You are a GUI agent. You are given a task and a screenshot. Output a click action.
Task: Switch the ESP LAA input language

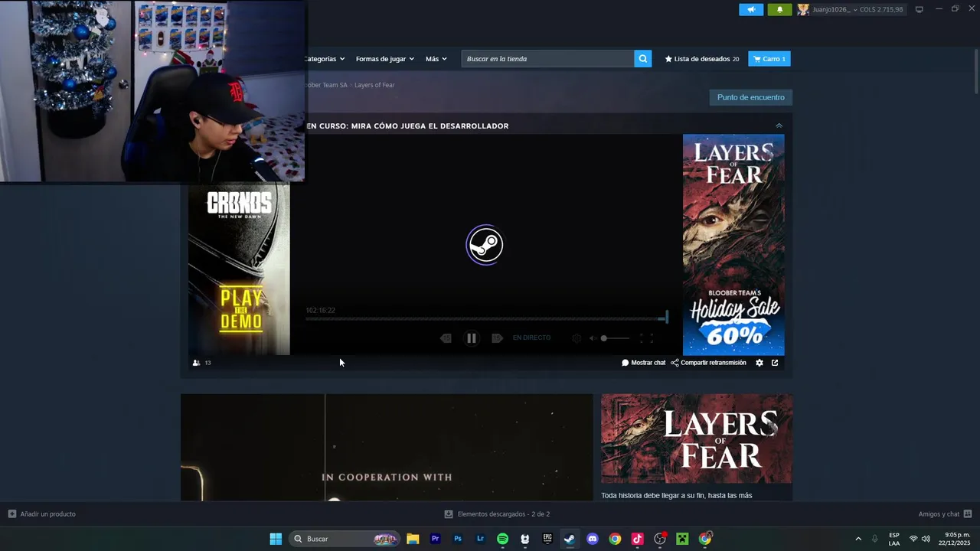(894, 539)
